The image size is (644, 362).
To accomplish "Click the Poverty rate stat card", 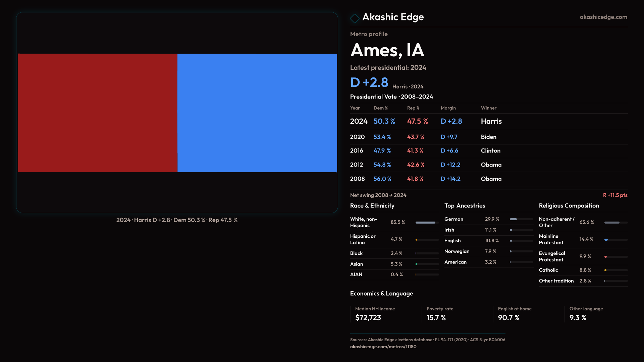I will [x=457, y=314].
